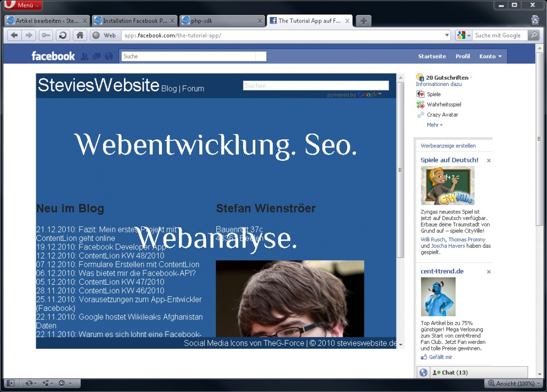The image size is (547, 392).
Task: Open Facebook friend requests icon
Action: pyautogui.click(x=84, y=56)
